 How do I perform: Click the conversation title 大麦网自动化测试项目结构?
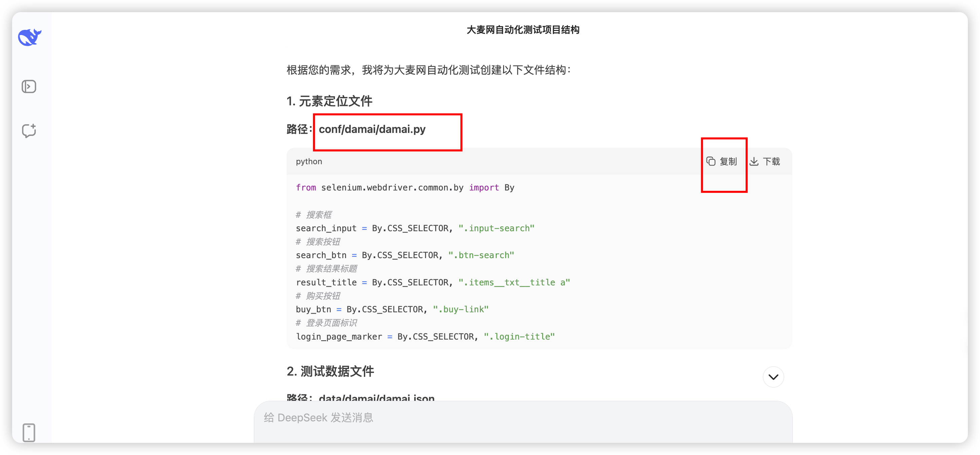point(523,30)
